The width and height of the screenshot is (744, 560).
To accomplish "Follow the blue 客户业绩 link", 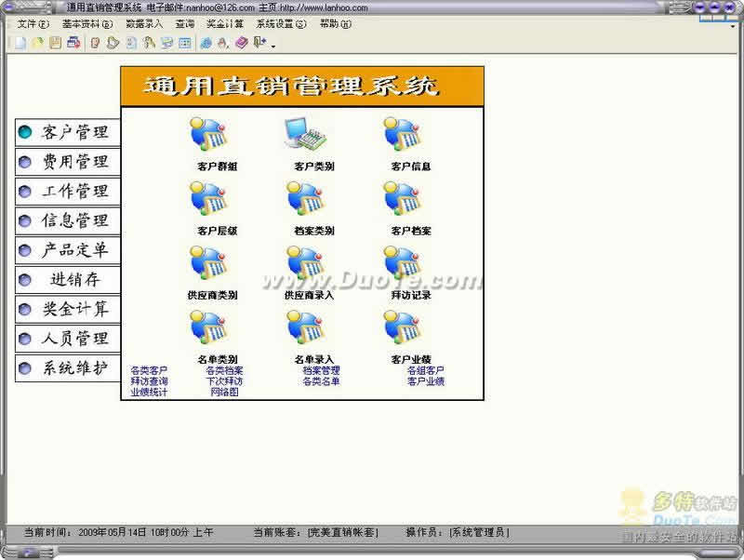I will 426,381.
